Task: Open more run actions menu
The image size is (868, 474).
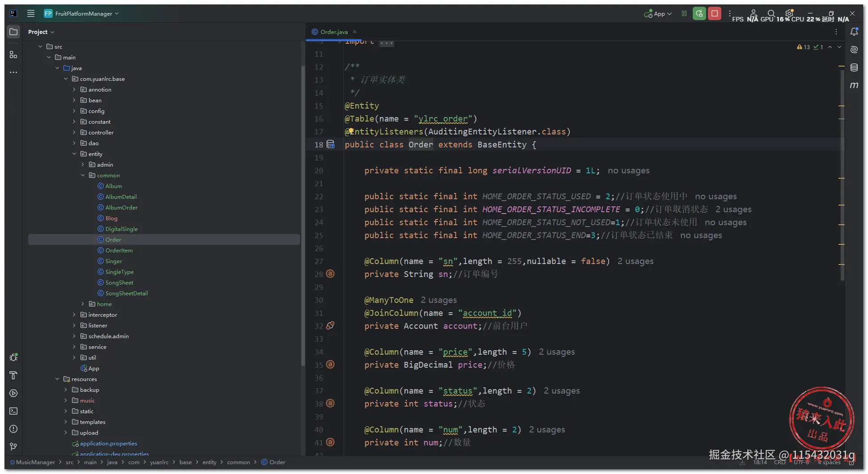Action: [x=730, y=13]
